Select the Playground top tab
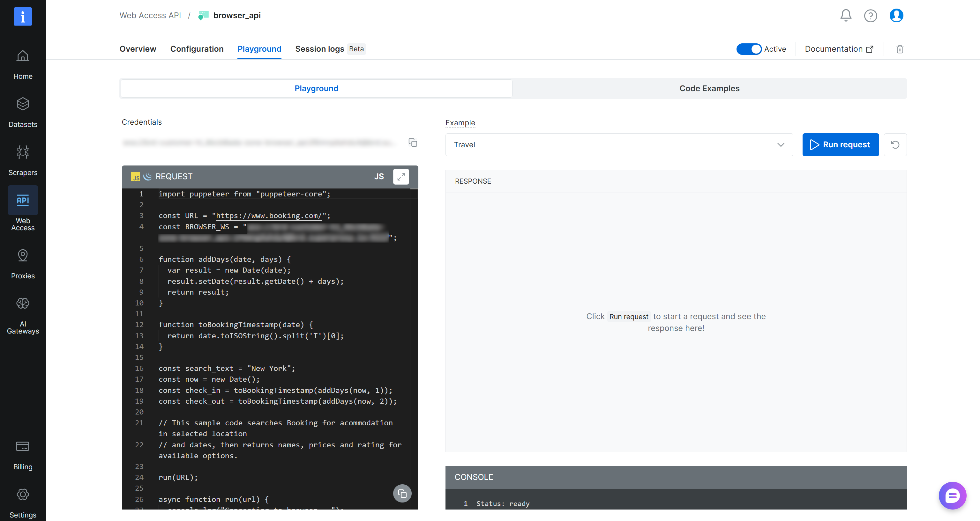Image resolution: width=980 pixels, height=521 pixels. pyautogui.click(x=259, y=49)
